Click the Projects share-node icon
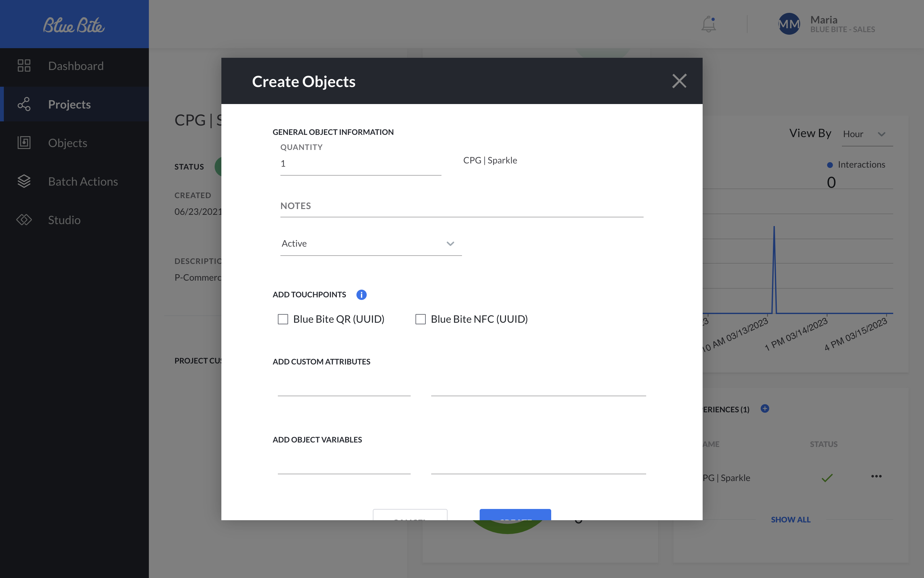This screenshot has width=924, height=578. click(24, 104)
